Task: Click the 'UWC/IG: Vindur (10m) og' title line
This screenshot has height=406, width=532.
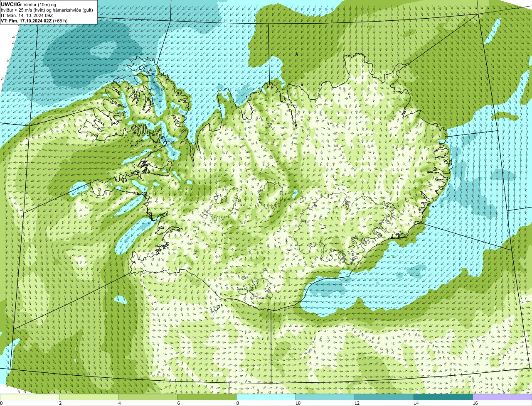Action: 29,4
